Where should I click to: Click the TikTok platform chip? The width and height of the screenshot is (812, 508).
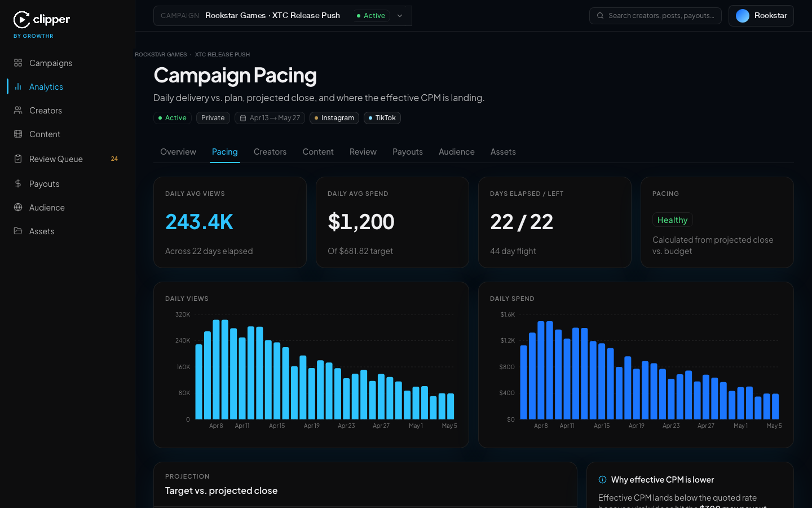pos(382,118)
